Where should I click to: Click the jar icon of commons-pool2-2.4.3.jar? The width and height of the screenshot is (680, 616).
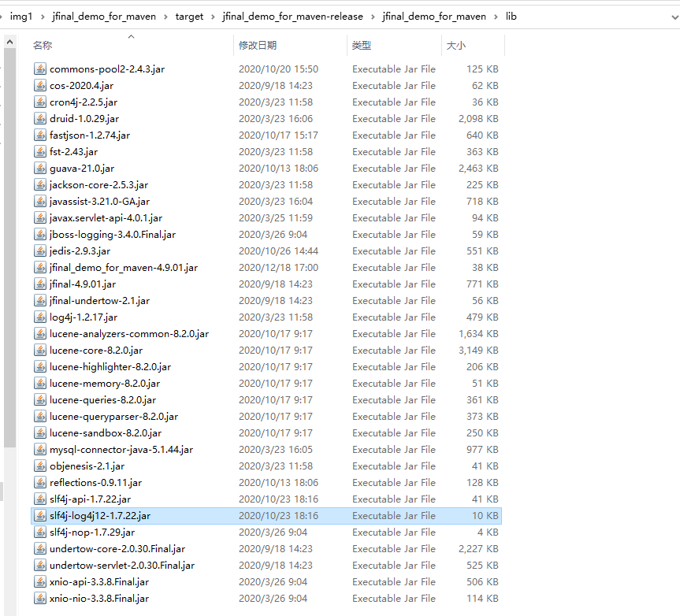tap(40, 69)
